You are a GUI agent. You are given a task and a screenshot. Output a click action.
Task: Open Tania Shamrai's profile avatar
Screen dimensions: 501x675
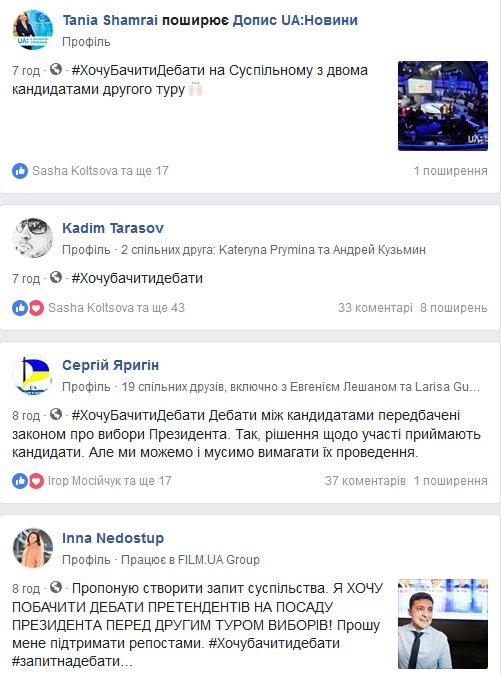[x=33, y=29]
